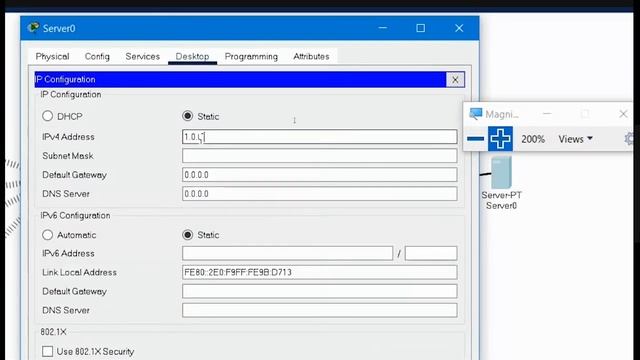The image size is (640, 360).
Task: Click the IPv6 Default Gateway field
Action: coord(320,291)
